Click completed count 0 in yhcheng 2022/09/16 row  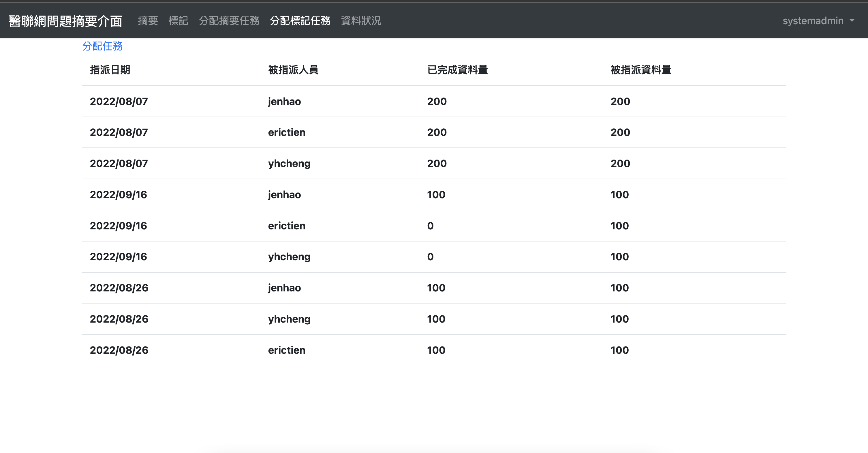click(x=430, y=257)
